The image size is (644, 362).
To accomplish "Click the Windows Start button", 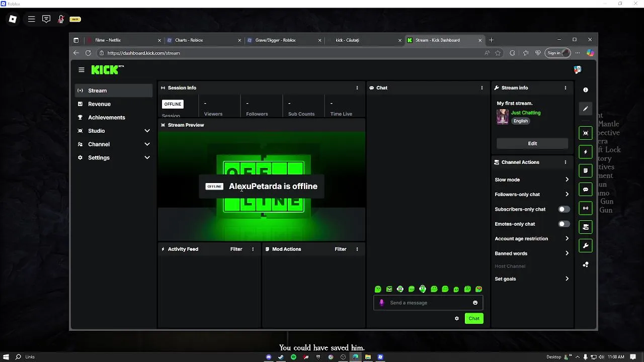I will coord(6,357).
